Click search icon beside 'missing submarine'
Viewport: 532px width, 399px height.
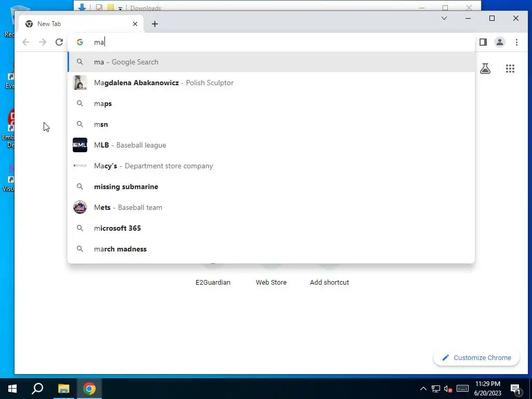tap(79, 187)
